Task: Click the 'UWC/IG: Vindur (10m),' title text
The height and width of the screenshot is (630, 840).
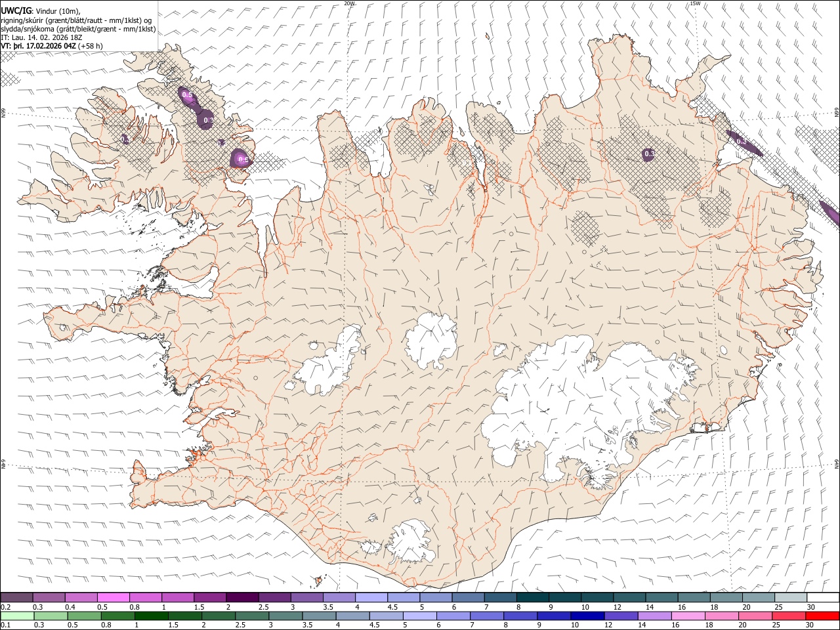Action: (x=41, y=11)
